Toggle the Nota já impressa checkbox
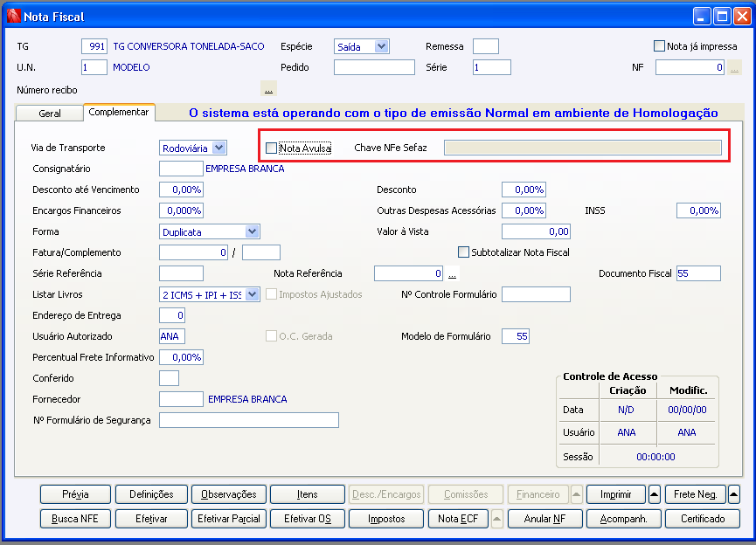The image size is (756, 545). (x=659, y=46)
